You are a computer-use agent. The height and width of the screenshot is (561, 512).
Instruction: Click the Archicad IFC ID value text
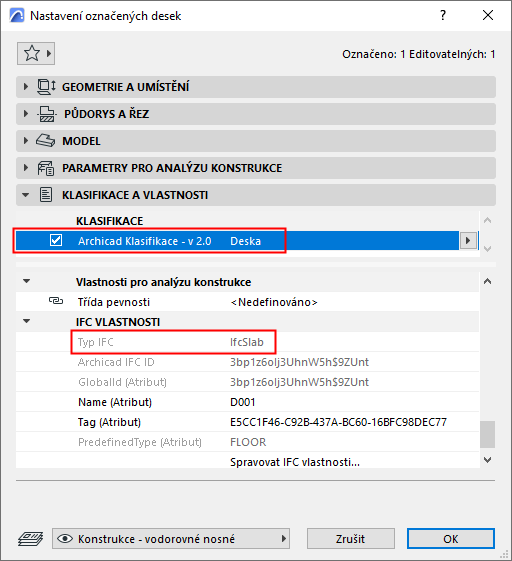(x=299, y=362)
